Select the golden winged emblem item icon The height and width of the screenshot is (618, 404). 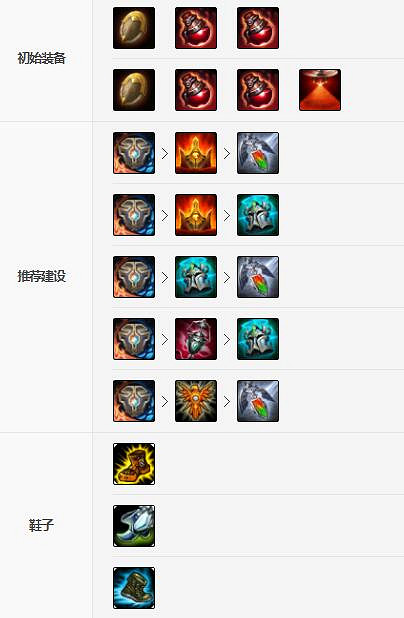(x=196, y=401)
